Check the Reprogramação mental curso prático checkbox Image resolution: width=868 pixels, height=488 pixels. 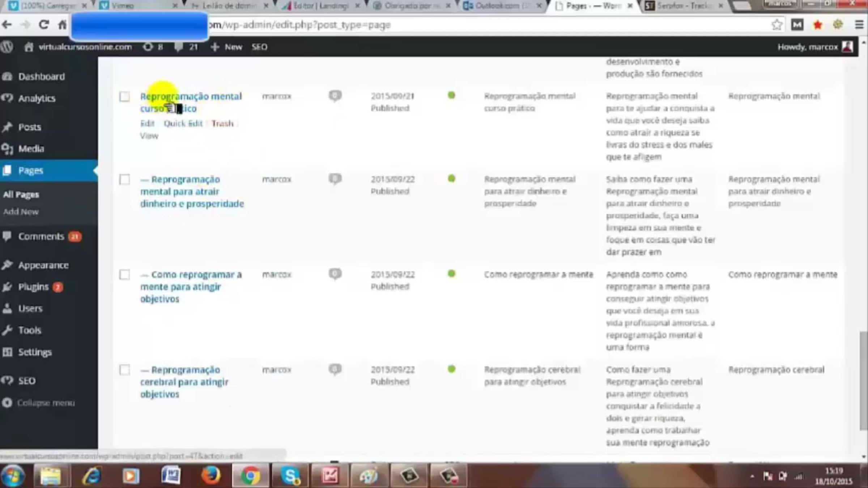(124, 97)
